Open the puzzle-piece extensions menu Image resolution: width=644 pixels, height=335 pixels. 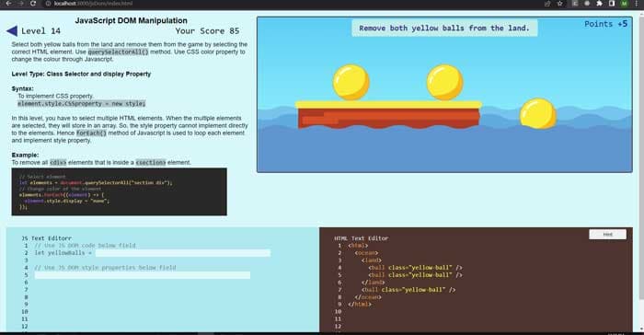coord(599,4)
